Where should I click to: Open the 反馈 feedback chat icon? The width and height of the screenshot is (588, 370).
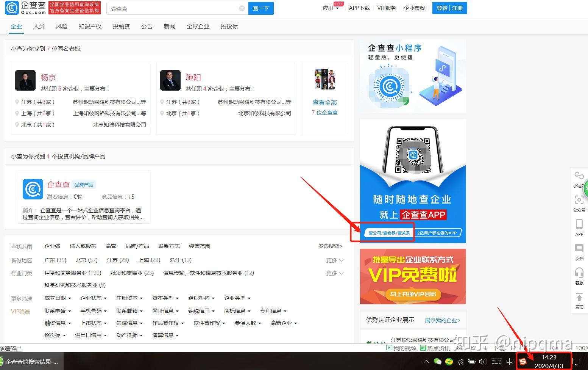click(579, 248)
